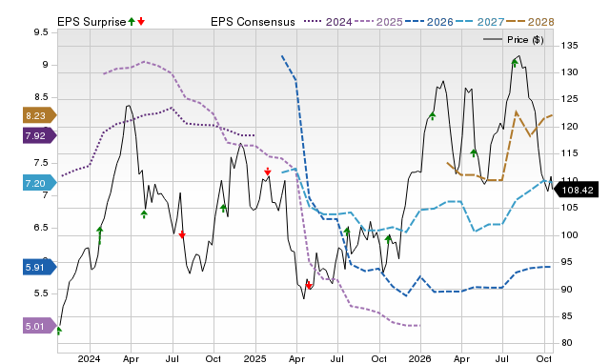610x364 pixels.
Task: Click the 9.5 left axis label
Action: [41, 32]
